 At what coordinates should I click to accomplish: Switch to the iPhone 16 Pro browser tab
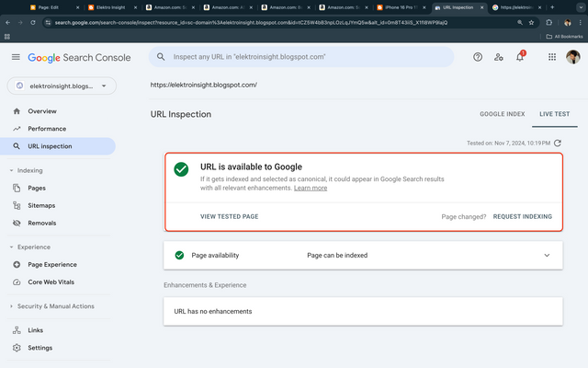pos(401,7)
